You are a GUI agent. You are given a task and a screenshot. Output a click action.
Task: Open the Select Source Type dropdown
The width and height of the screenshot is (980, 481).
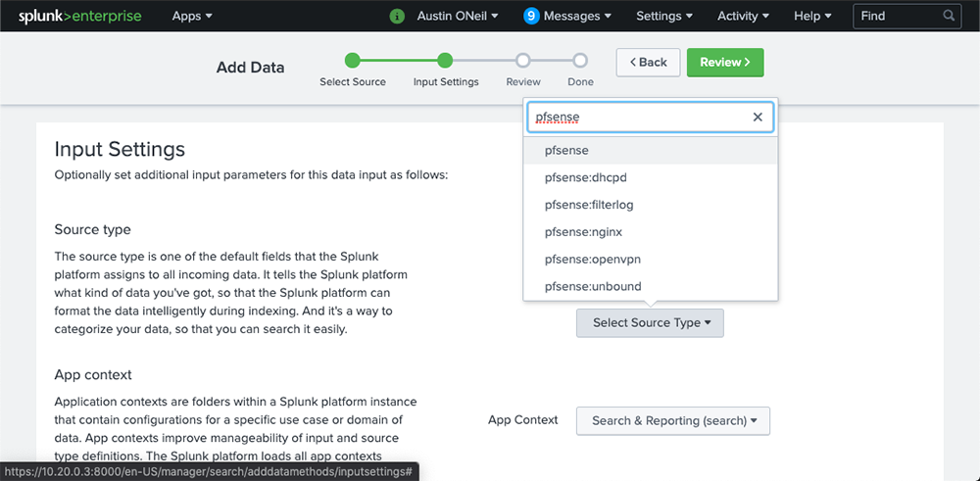coord(650,323)
